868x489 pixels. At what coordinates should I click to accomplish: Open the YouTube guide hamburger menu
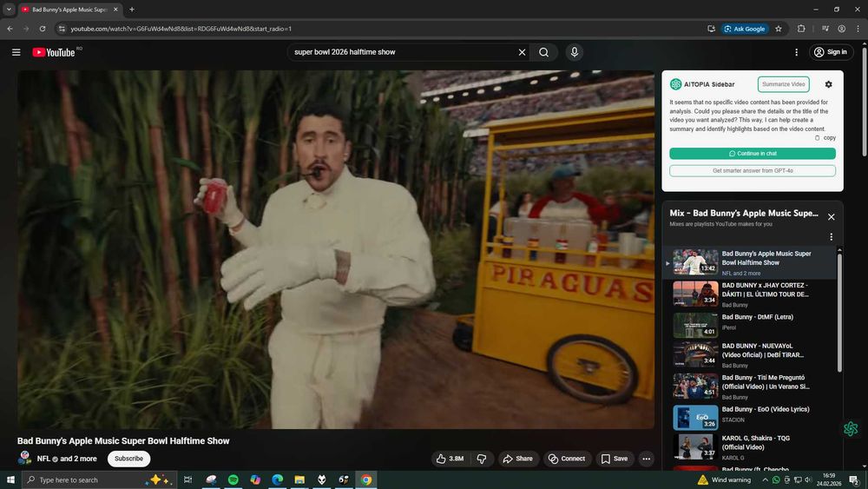[x=16, y=52]
